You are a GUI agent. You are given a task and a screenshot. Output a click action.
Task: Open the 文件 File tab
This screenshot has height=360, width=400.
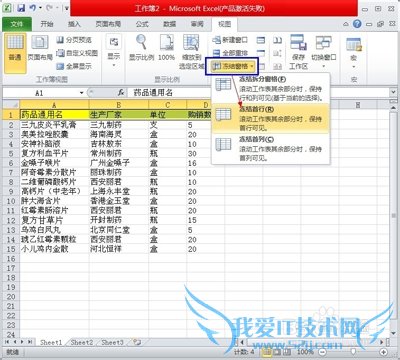pos(17,24)
